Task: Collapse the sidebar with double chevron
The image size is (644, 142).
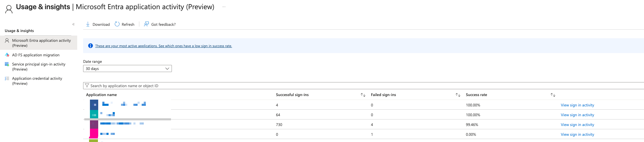Action: pyautogui.click(x=73, y=24)
